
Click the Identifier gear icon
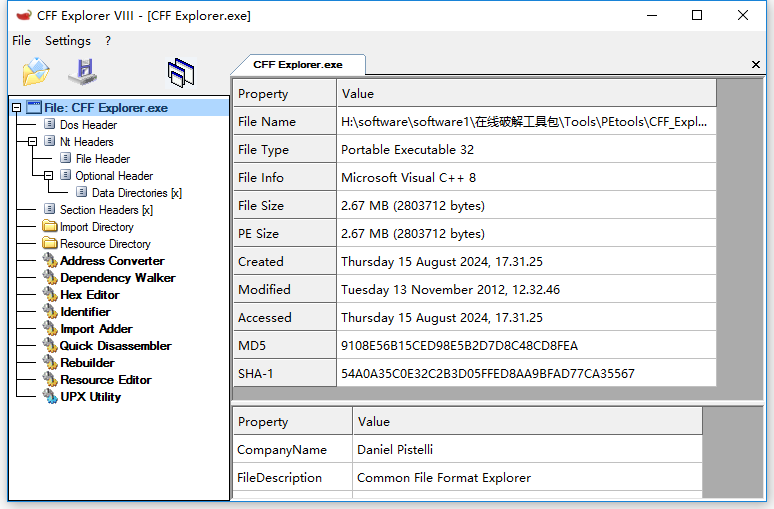click(x=50, y=311)
